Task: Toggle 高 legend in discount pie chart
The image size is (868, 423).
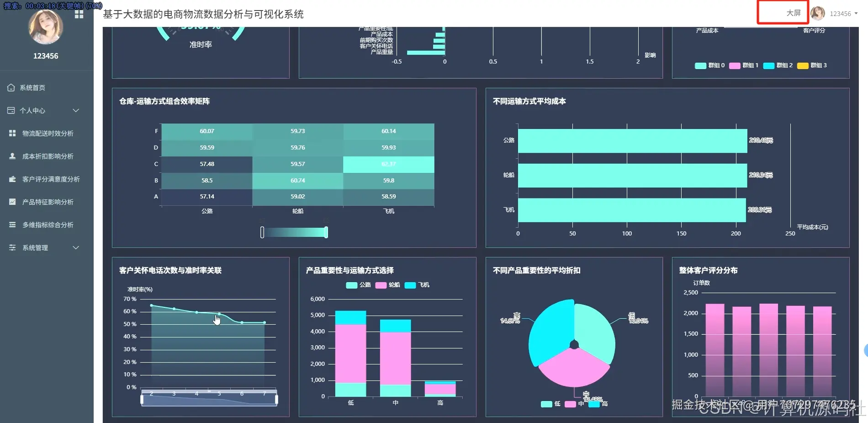Action: (x=598, y=404)
